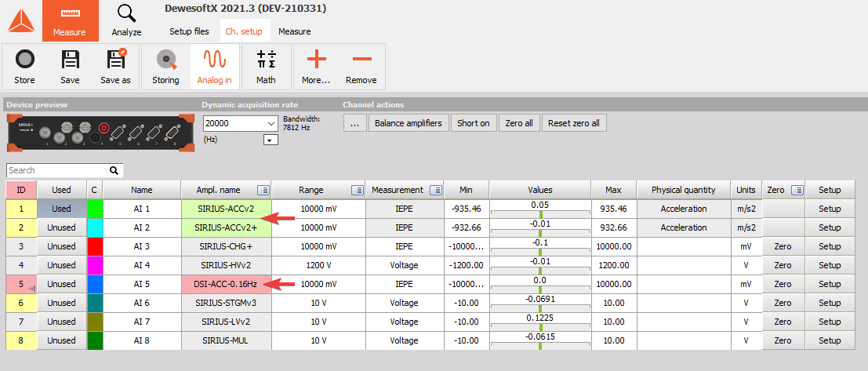Save the current setup

[70, 67]
